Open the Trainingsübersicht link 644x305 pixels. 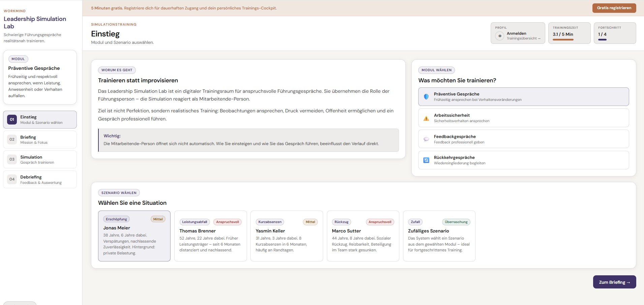[x=523, y=38]
